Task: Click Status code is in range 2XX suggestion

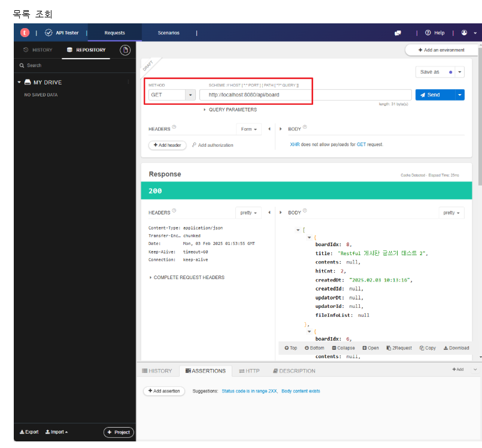Action: point(249,391)
